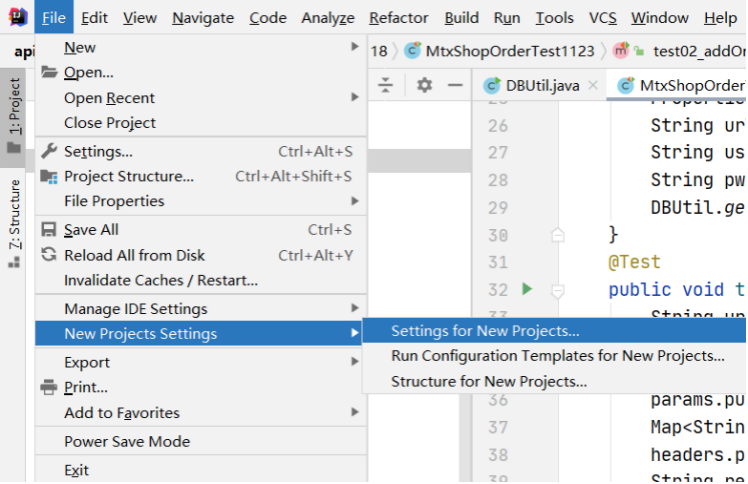This screenshot has height=484, width=748.
Task: Click the Print printer icon
Action: 49,387
